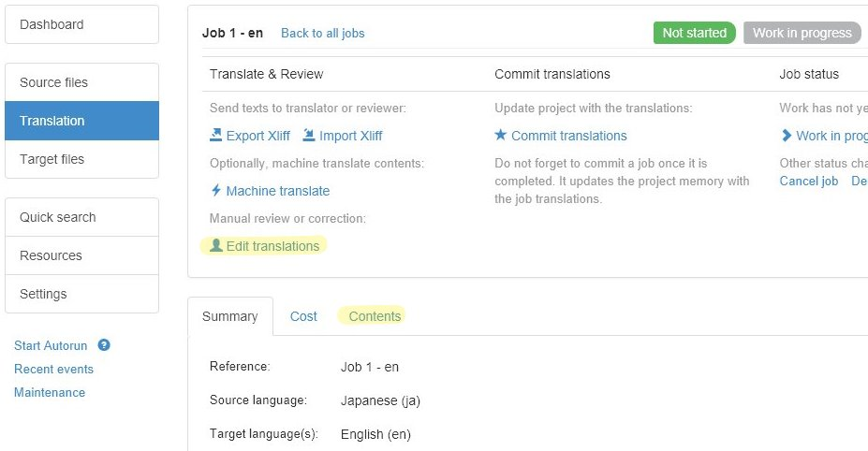Open the Resources sidebar item
This screenshot has height=451, width=868.
pyautogui.click(x=81, y=255)
